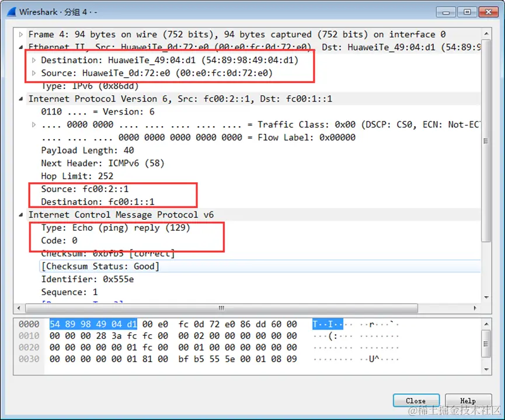
Task: Click hex pane scroll up arrow
Action: pos(486,324)
